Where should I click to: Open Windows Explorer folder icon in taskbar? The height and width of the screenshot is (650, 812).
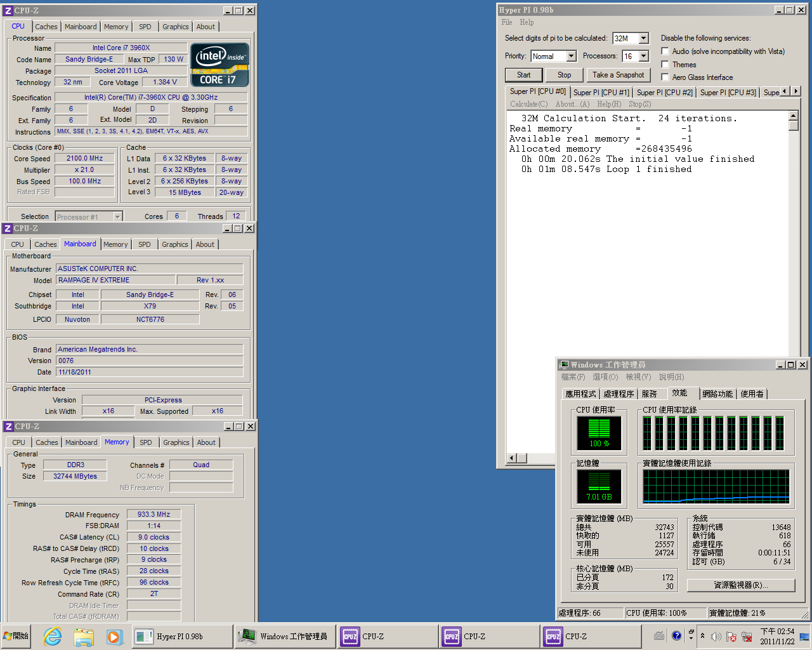click(x=83, y=636)
